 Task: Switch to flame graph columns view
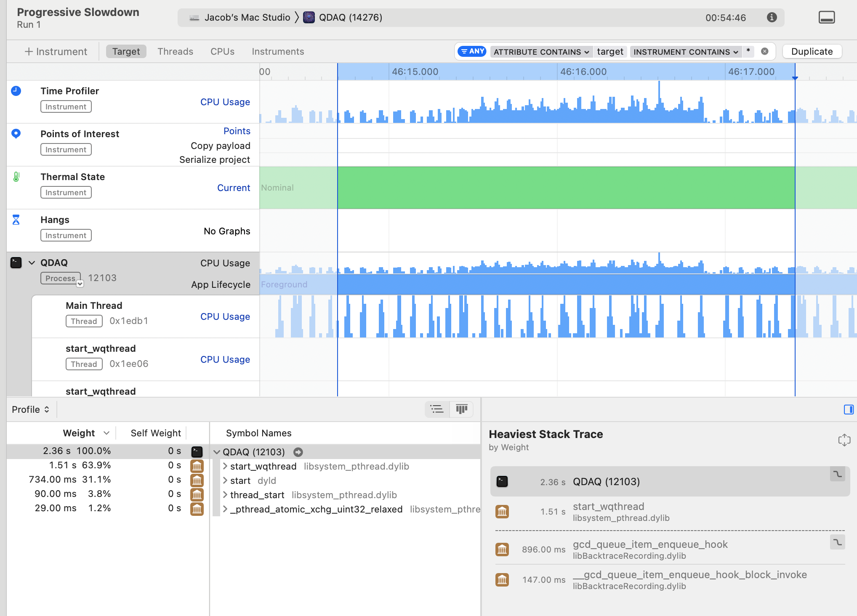tap(462, 409)
